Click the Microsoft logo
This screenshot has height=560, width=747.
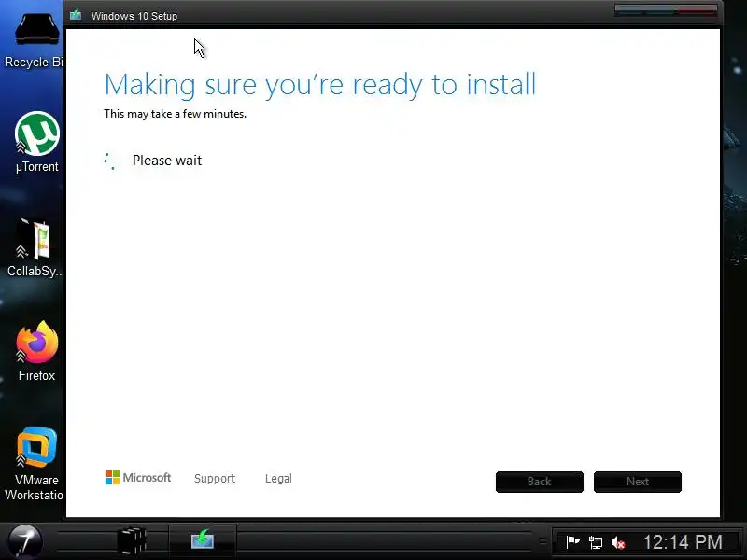(137, 477)
